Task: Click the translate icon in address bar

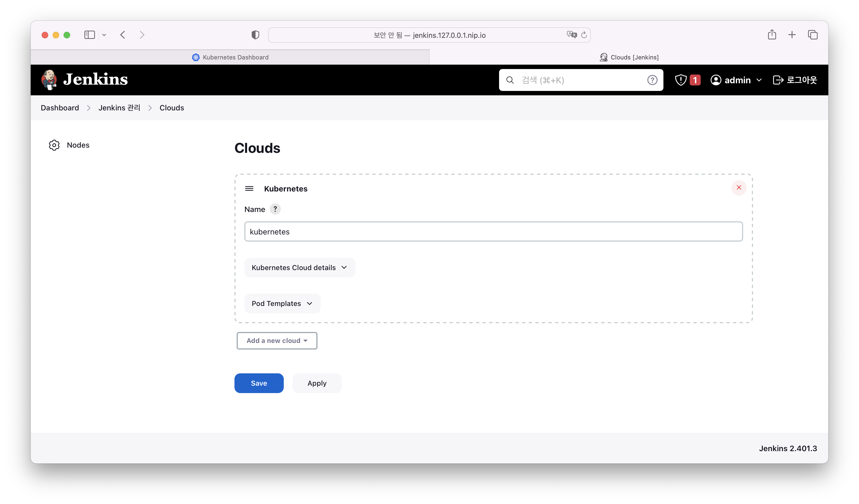Action: point(572,35)
